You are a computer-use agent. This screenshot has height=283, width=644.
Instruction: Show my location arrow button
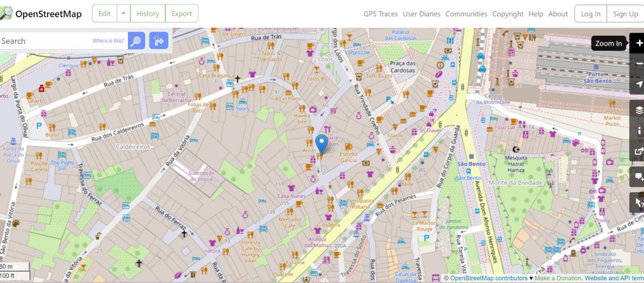(x=639, y=84)
